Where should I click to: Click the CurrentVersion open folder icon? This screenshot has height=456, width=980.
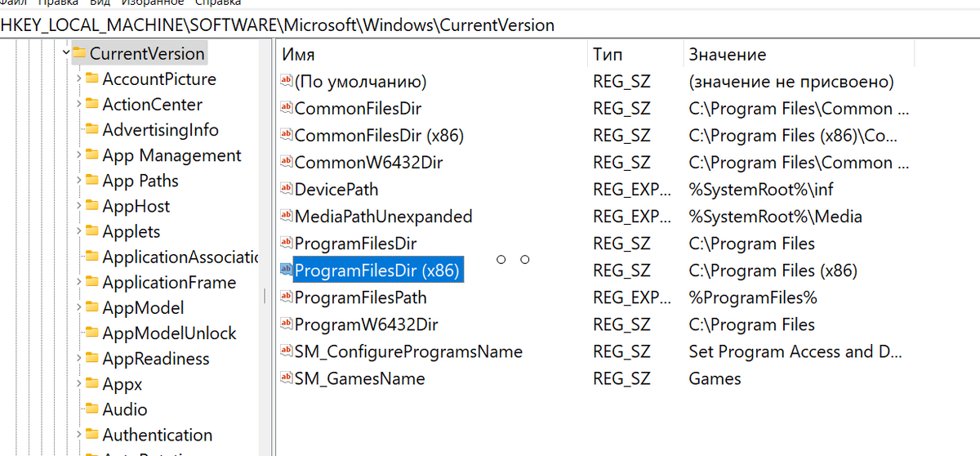coord(79,54)
